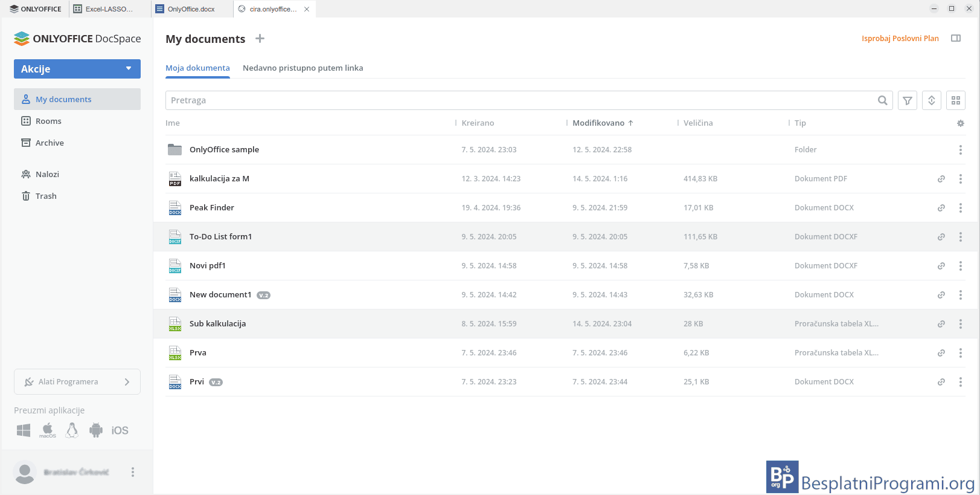
Task: Click the Windows app download icon
Action: click(24, 430)
